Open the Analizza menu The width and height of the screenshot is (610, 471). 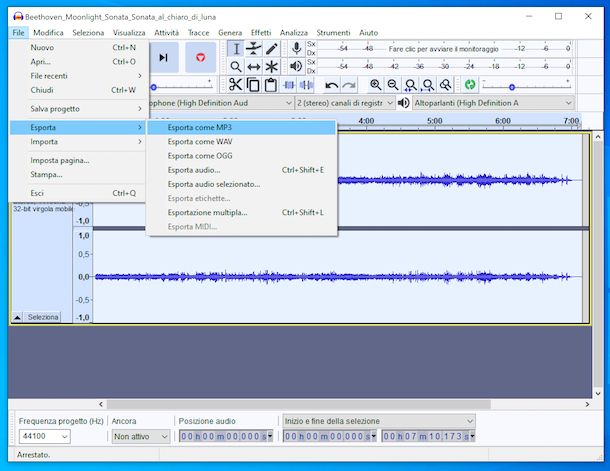[294, 33]
